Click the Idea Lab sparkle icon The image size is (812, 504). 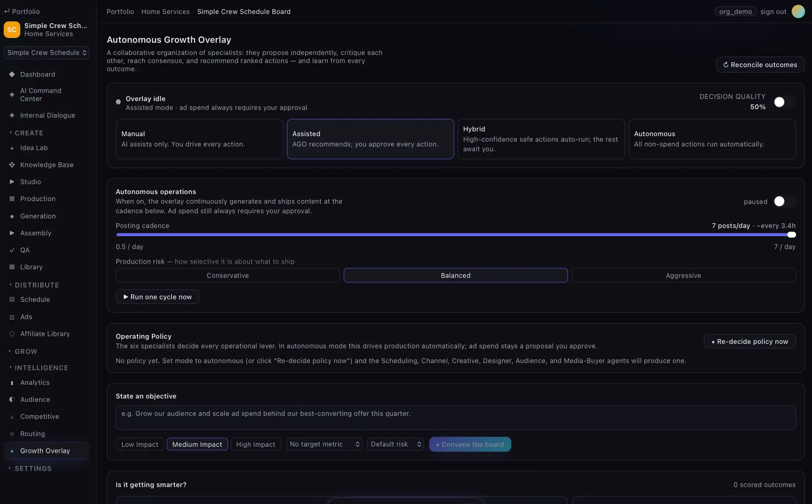(12, 148)
